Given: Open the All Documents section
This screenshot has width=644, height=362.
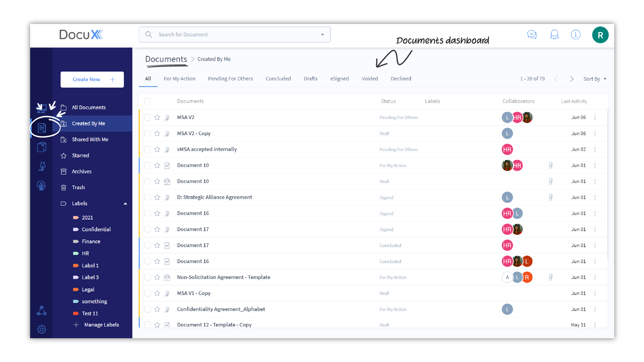Looking at the screenshot, I should [x=89, y=107].
